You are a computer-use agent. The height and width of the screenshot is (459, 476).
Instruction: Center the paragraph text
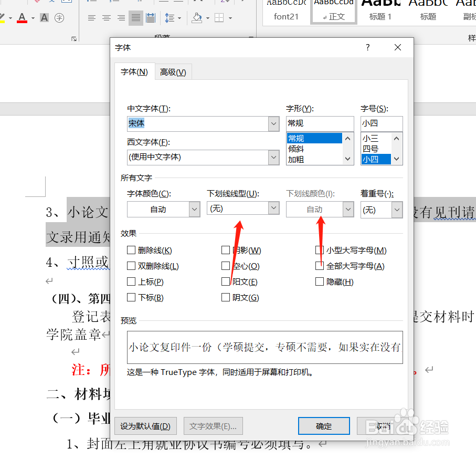(x=107, y=17)
